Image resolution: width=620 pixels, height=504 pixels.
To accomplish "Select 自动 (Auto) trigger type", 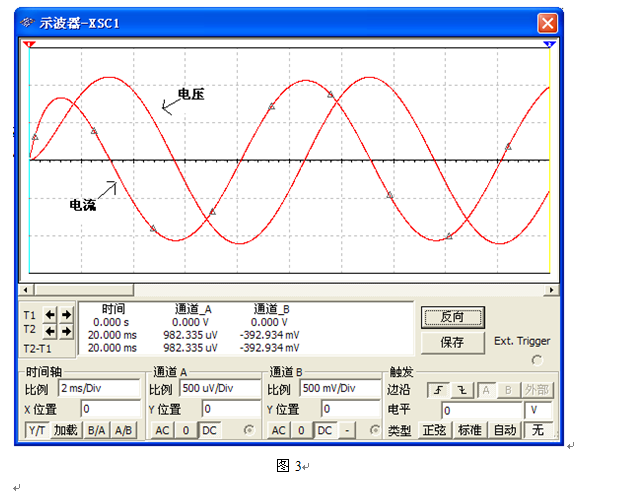I will coord(504,430).
